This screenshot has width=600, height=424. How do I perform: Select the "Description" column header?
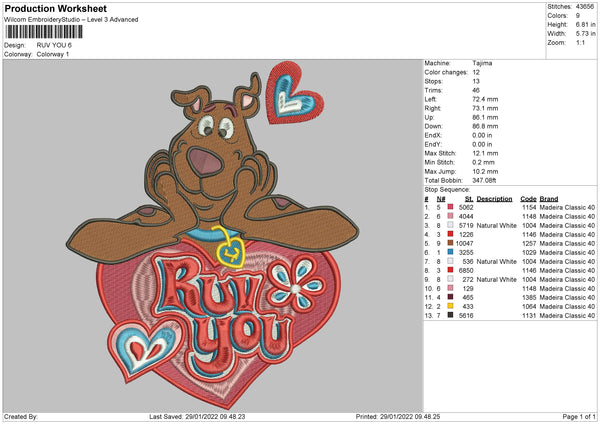pyautogui.click(x=494, y=199)
